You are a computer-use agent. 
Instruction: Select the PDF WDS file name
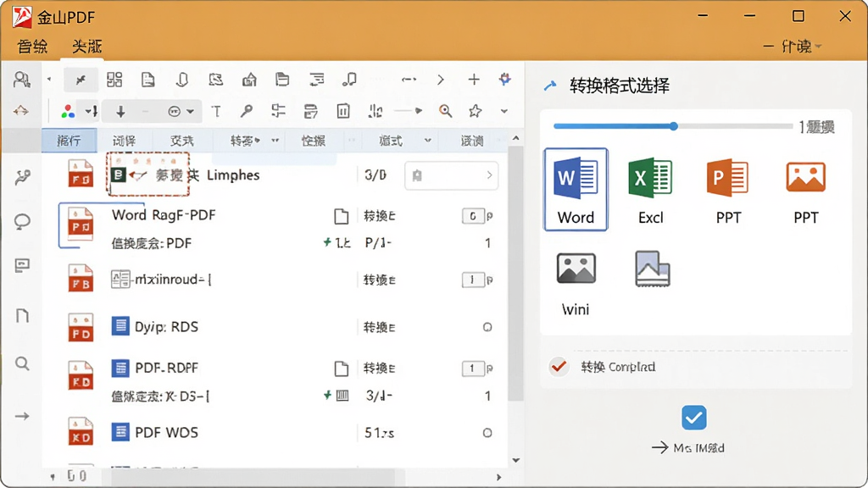tap(167, 433)
